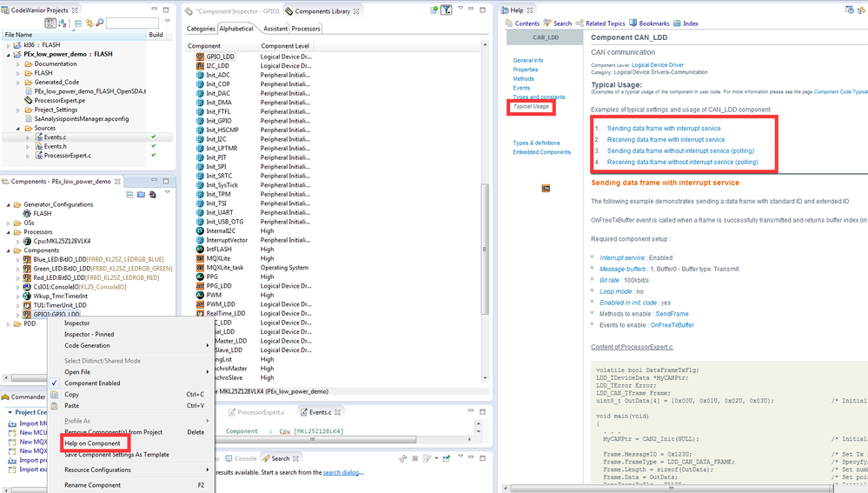868x493 pixels.
Task: Click the FLASH gear icon under Generator_Configurations
Action: [x=27, y=213]
